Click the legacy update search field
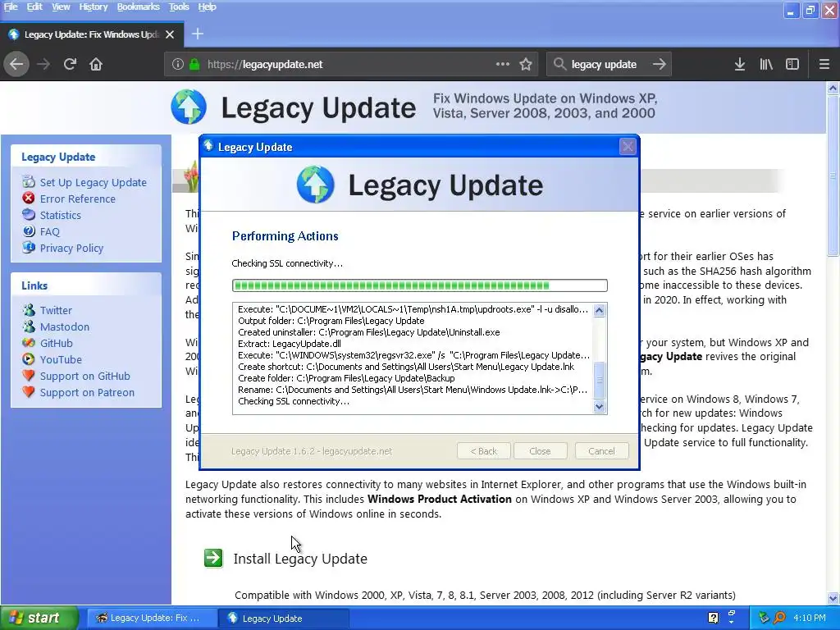The image size is (840, 630). coord(608,64)
